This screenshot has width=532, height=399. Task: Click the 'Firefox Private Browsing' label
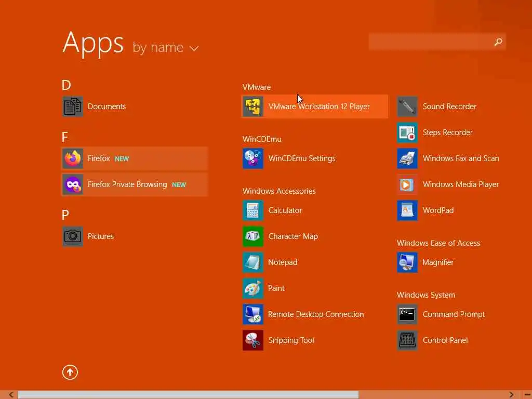(x=127, y=184)
